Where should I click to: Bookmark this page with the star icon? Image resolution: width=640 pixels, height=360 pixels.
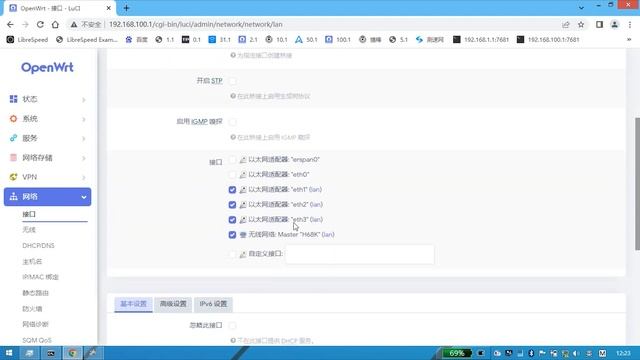click(581, 24)
